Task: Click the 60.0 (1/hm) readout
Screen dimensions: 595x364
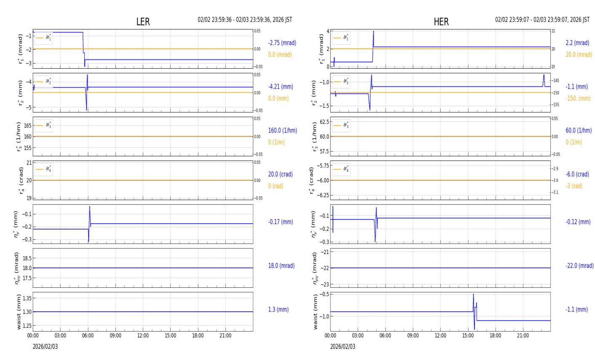Action: click(579, 131)
